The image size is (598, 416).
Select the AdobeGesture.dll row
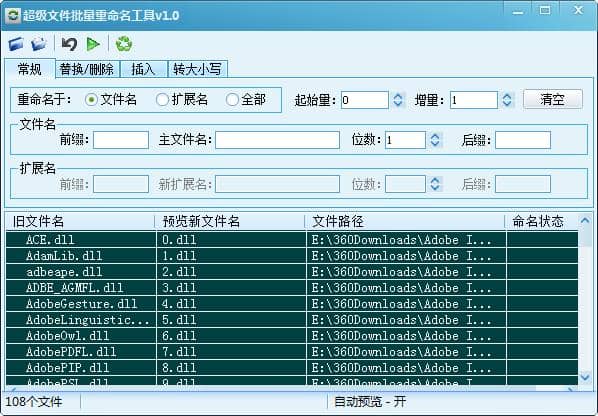click(292, 304)
